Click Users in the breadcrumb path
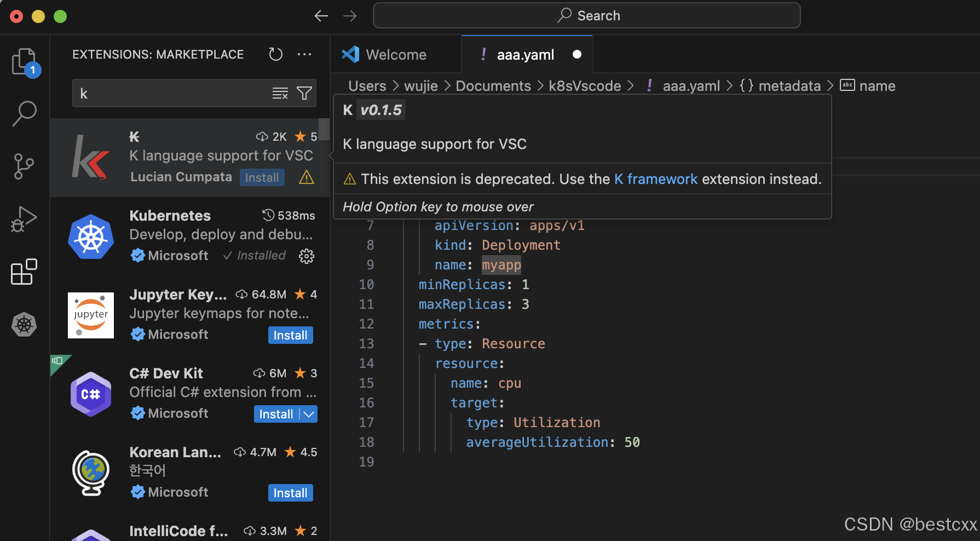Screen dimensions: 980x541 (x=367, y=86)
